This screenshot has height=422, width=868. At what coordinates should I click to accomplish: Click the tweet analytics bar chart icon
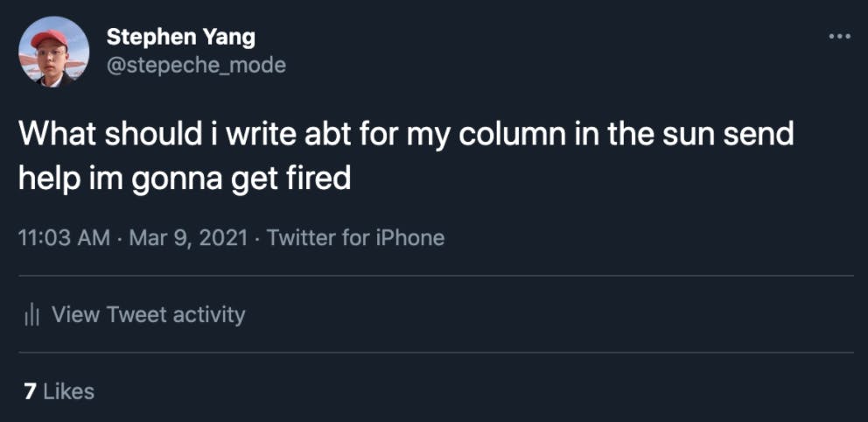(x=32, y=314)
